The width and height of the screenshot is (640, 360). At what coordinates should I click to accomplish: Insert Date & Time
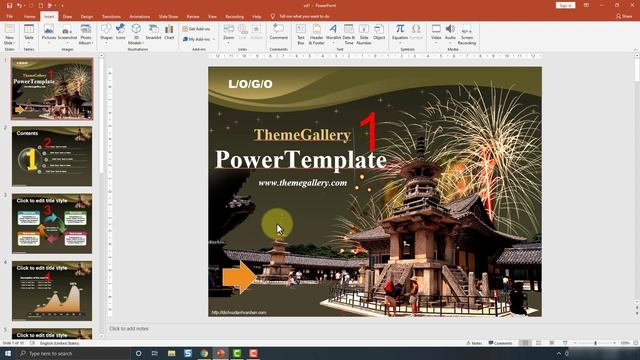[349, 34]
